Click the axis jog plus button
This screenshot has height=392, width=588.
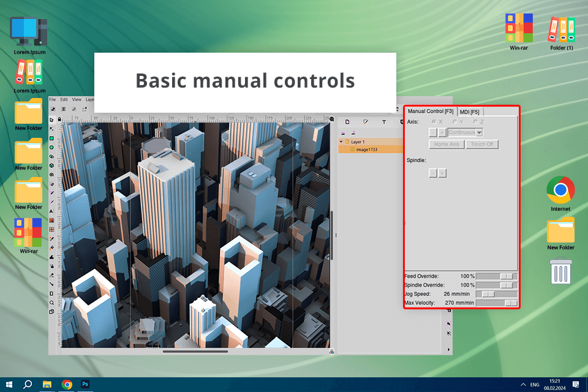click(x=442, y=132)
